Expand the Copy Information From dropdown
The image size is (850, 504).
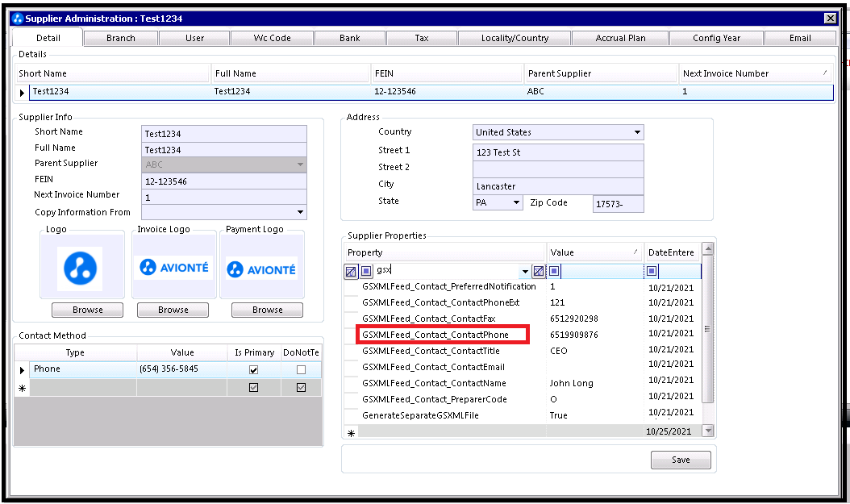point(300,212)
